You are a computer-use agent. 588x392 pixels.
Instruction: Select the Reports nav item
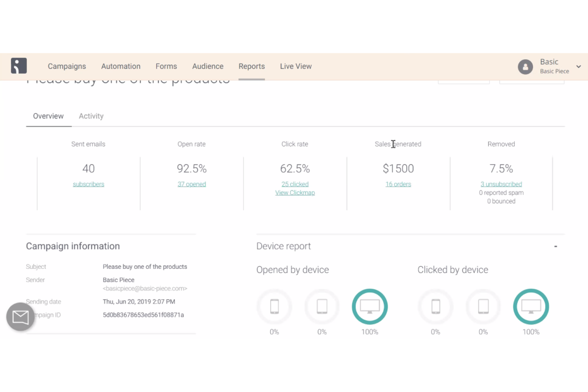click(x=251, y=66)
